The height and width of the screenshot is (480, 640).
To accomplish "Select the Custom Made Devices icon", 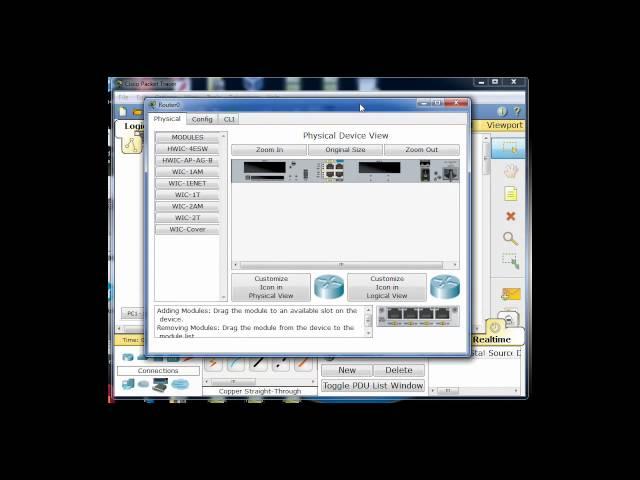I will coord(160,384).
